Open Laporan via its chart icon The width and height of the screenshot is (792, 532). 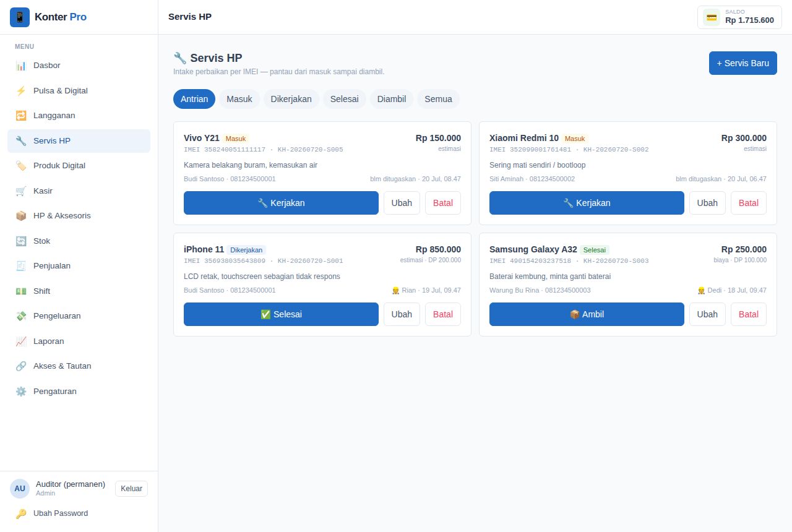[21, 341]
